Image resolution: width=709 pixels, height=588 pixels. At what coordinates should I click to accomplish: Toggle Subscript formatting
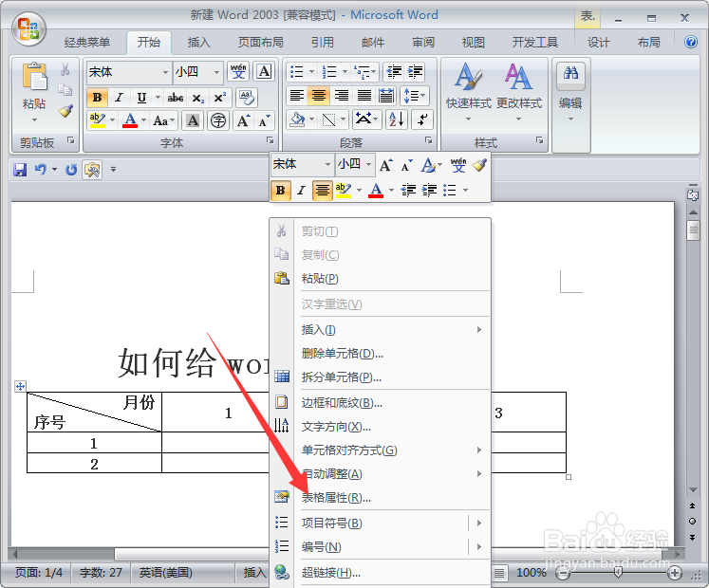[x=198, y=97]
